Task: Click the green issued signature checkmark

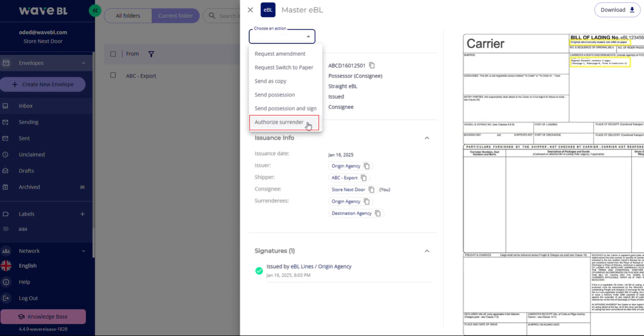Action: pos(259,270)
